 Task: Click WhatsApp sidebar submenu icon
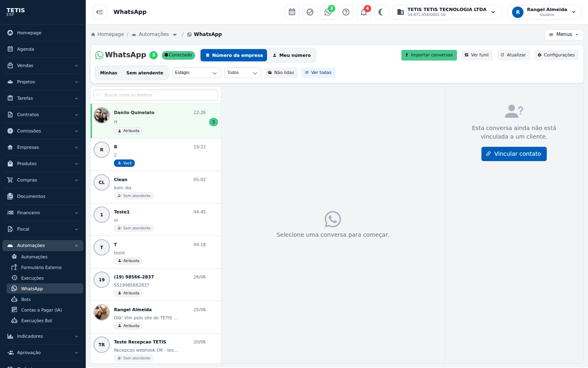14,289
